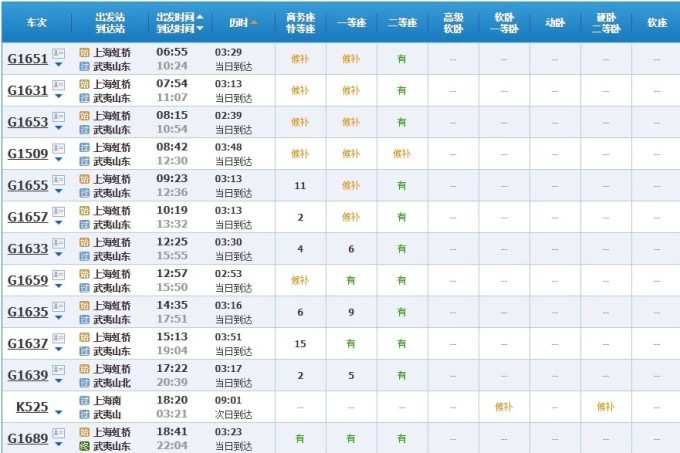Click business seat count 2 for G1657
This screenshot has width=680, height=453.
300,217
